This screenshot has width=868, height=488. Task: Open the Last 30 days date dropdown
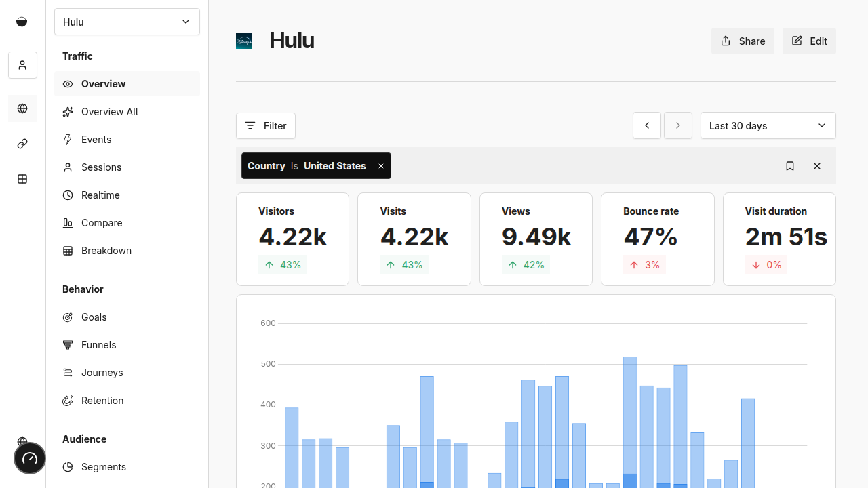768,125
